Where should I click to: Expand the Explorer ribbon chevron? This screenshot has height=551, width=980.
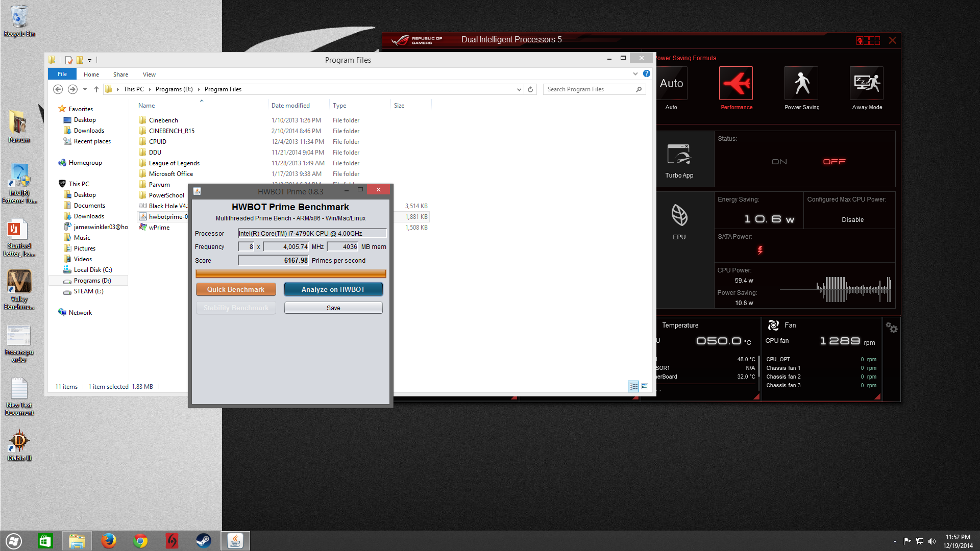click(635, 73)
